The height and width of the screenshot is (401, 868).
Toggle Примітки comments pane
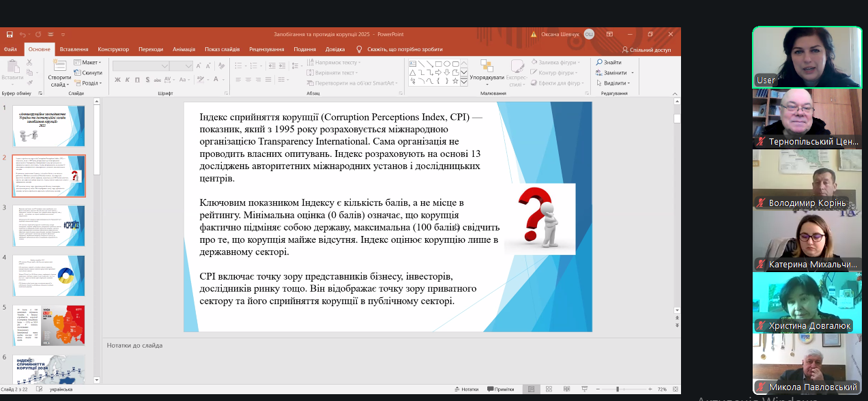coord(500,389)
